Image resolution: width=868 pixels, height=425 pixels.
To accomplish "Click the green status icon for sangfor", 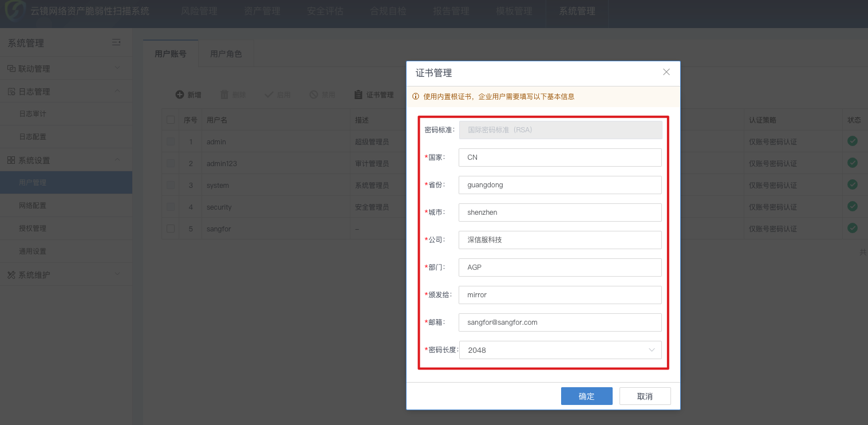I will 853,228.
